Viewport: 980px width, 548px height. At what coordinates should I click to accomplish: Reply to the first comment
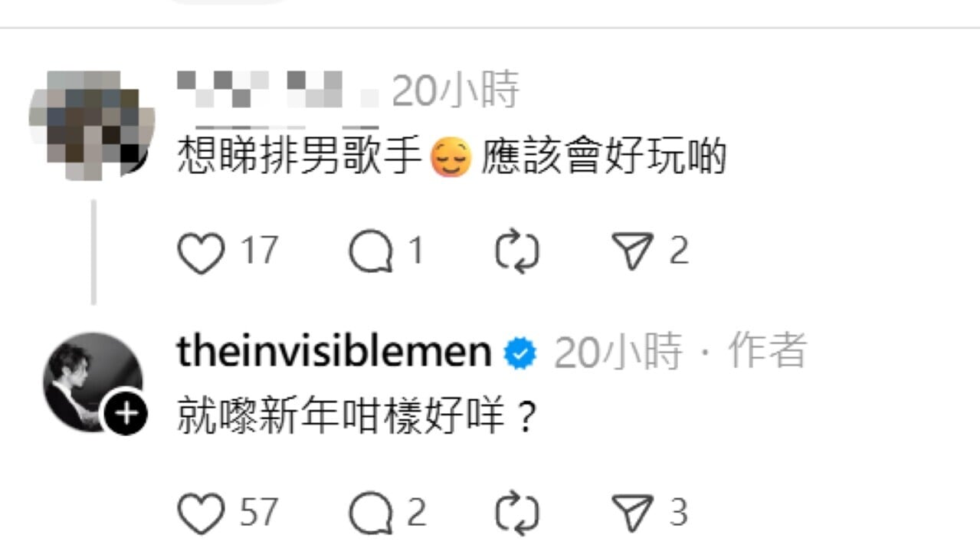coord(372,252)
